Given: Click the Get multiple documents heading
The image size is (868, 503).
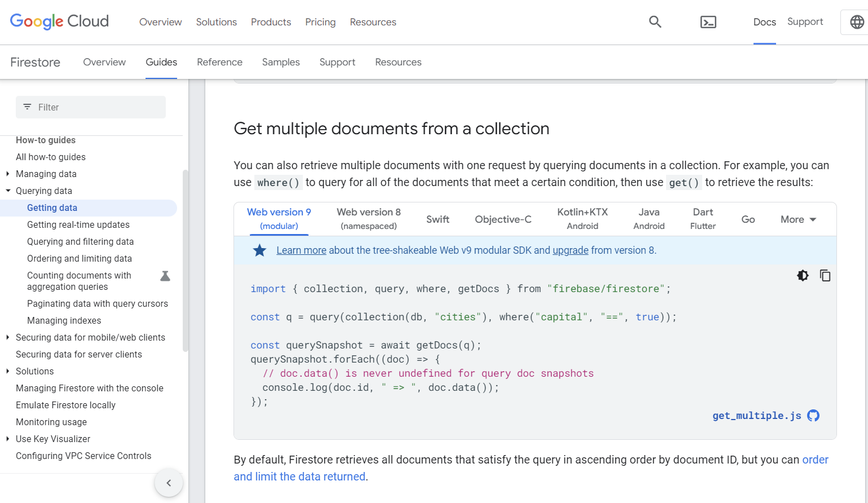Looking at the screenshot, I should (391, 129).
